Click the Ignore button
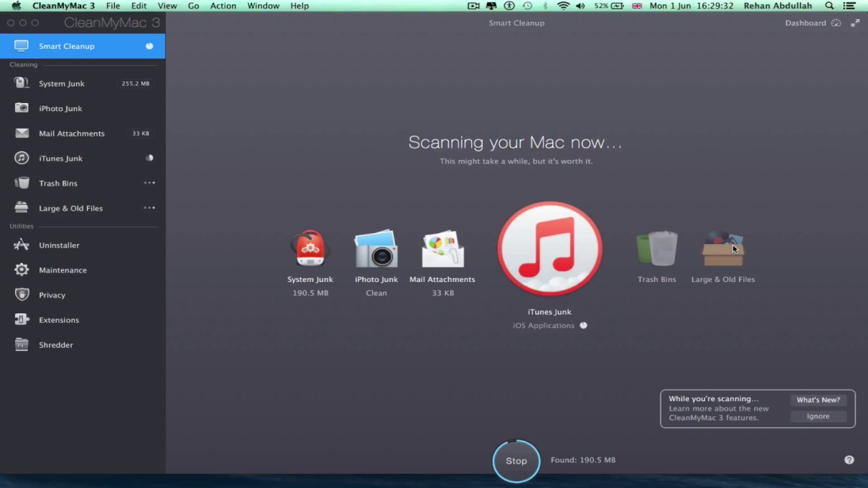This screenshot has height=488, width=868. tap(818, 416)
